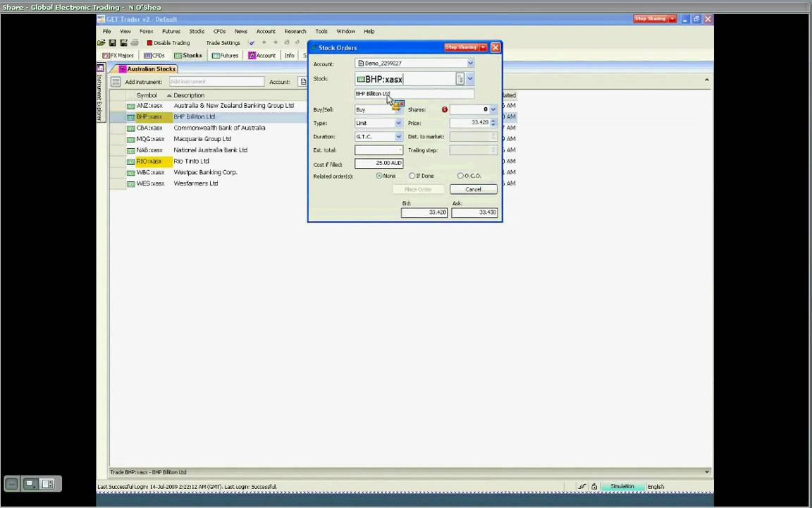Click the Simulation status indicator
This screenshot has width=812, height=508.
[622, 486]
